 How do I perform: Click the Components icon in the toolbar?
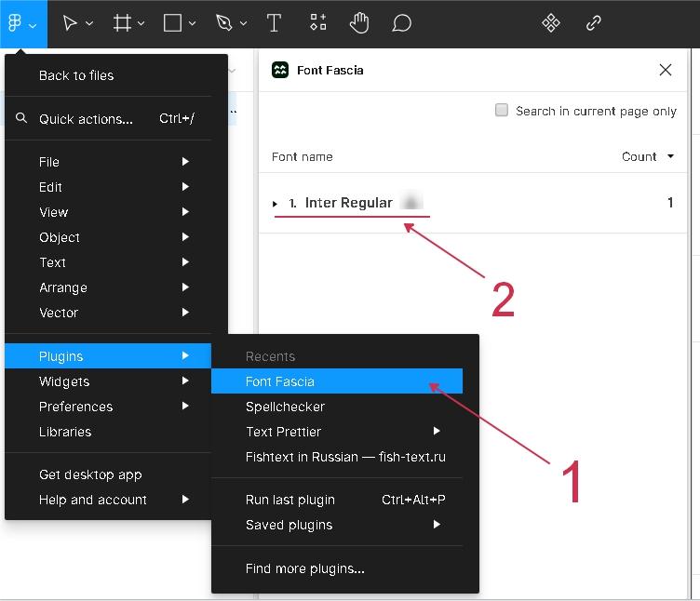(551, 23)
